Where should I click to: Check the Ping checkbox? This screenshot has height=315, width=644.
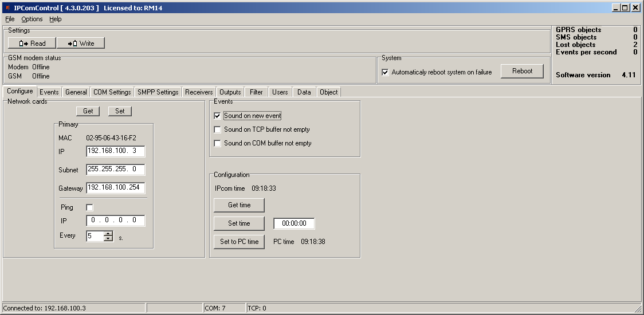[89, 207]
